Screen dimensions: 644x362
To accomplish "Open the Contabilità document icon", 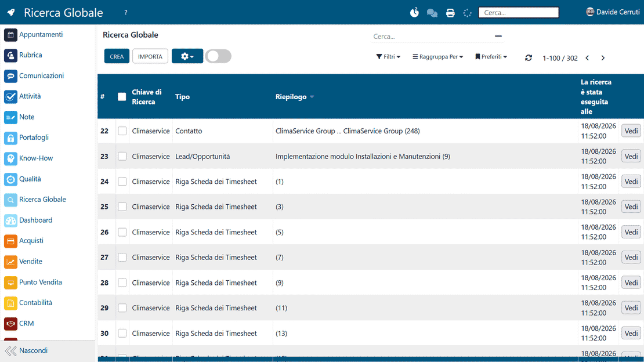I will [10, 303].
